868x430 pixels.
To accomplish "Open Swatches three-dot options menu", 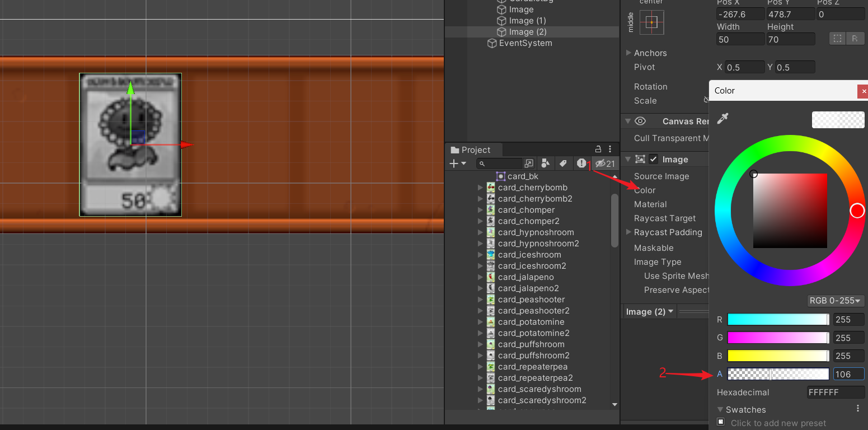I will 858,409.
